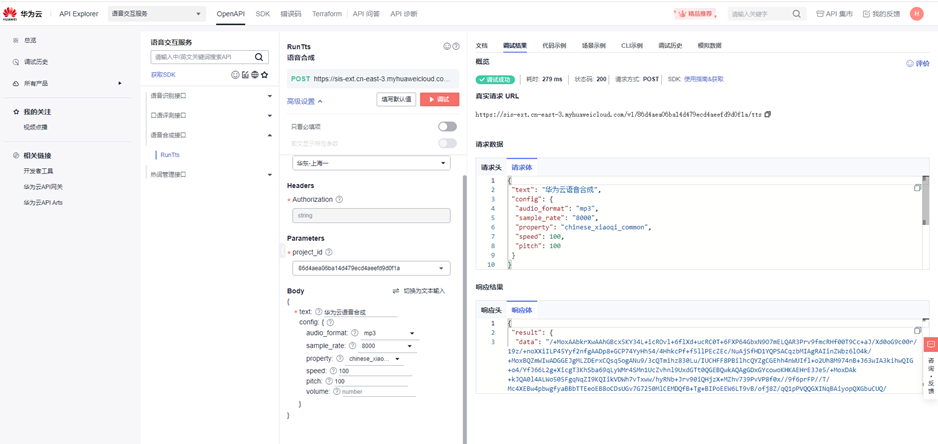The image size is (938, 444).
Task: Open the region dropdown 华东-上海一
Action: coord(371,163)
